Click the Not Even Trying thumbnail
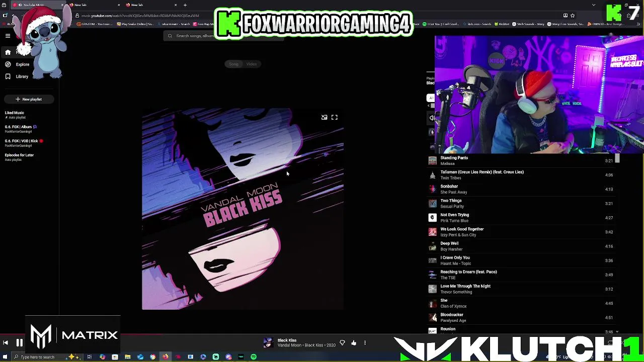 (432, 218)
